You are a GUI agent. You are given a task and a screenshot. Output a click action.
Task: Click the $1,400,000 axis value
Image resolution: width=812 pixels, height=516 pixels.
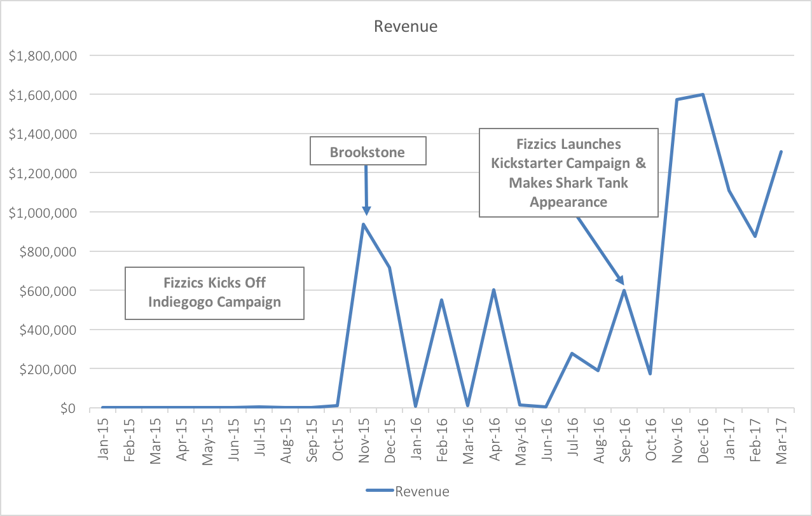click(x=43, y=134)
